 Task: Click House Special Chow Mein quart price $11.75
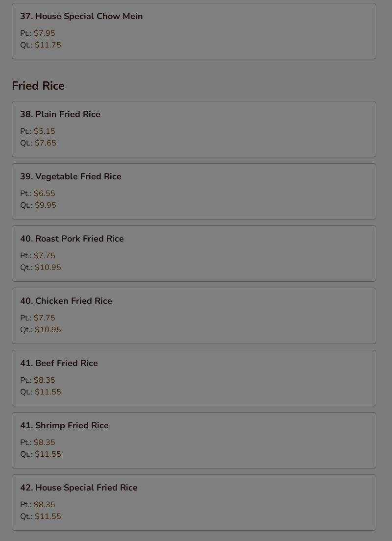pyautogui.click(x=48, y=45)
